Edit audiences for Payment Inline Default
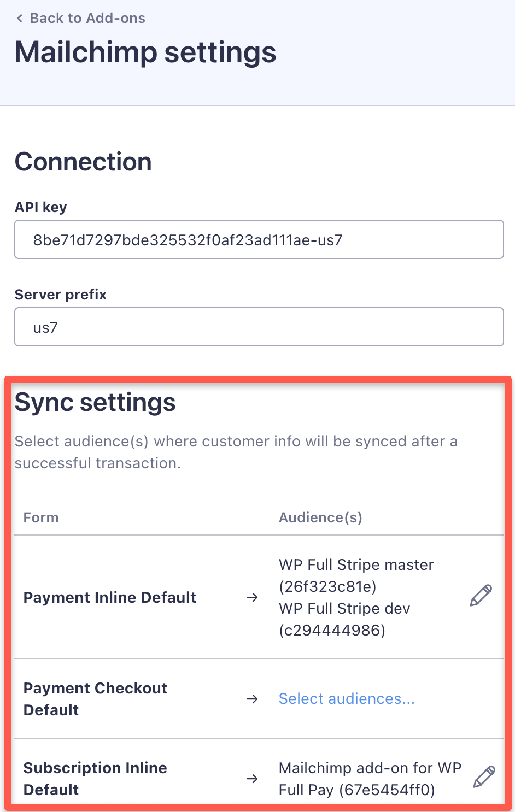The image size is (515, 812). click(x=481, y=596)
